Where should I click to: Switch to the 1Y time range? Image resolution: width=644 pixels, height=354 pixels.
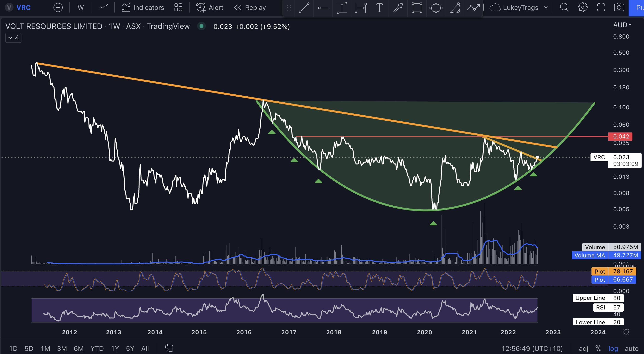(115, 348)
